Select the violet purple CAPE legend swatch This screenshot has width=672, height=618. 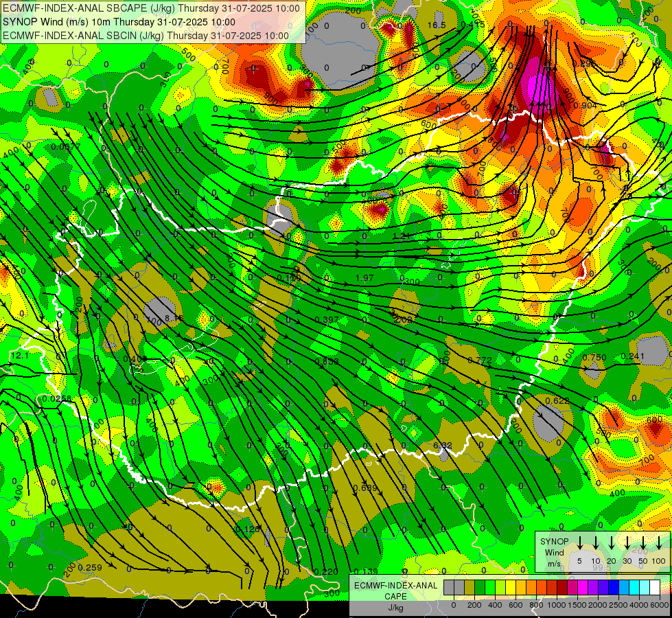(594, 588)
